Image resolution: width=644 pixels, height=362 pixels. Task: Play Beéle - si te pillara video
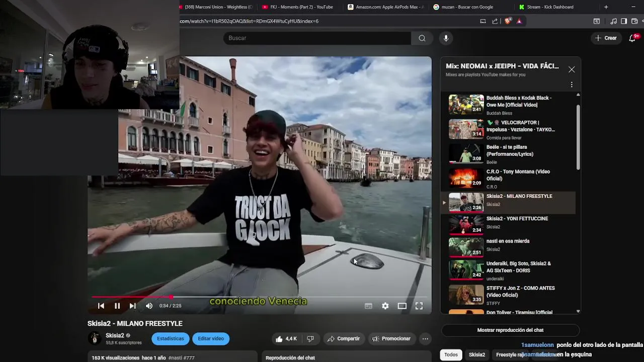click(x=509, y=154)
